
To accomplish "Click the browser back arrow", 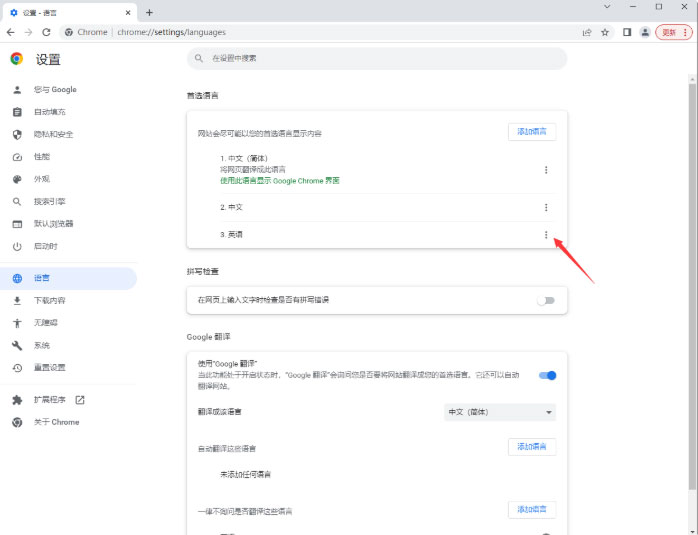I will pyautogui.click(x=11, y=32).
